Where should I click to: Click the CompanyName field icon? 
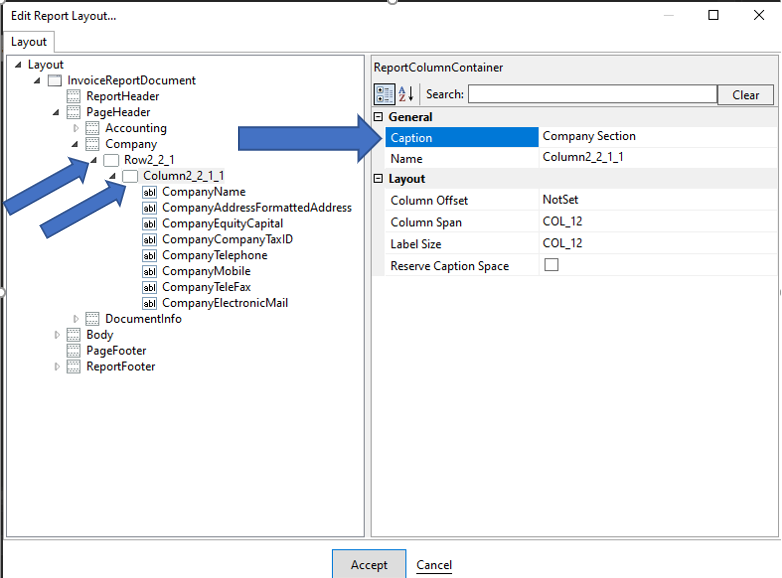tap(149, 192)
